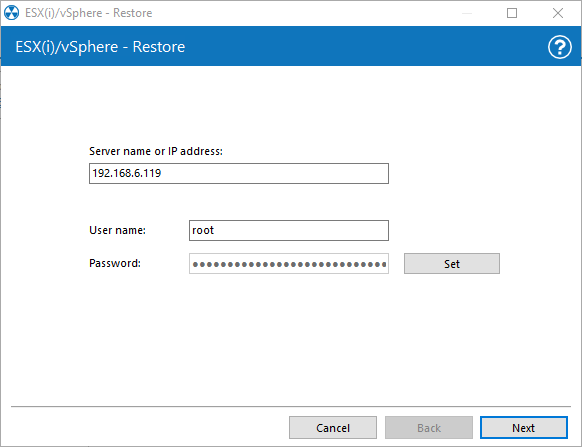
Task: Click the 'Password:' label text
Action: [115, 263]
